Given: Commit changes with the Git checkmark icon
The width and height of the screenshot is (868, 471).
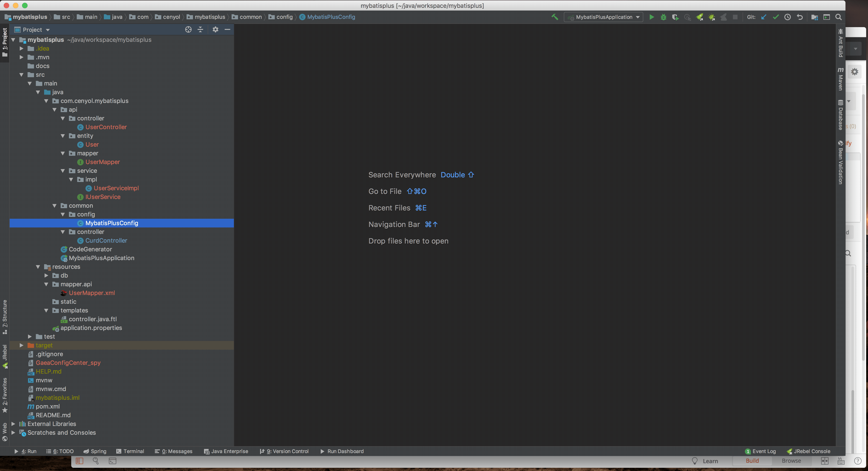Looking at the screenshot, I should pos(776,17).
